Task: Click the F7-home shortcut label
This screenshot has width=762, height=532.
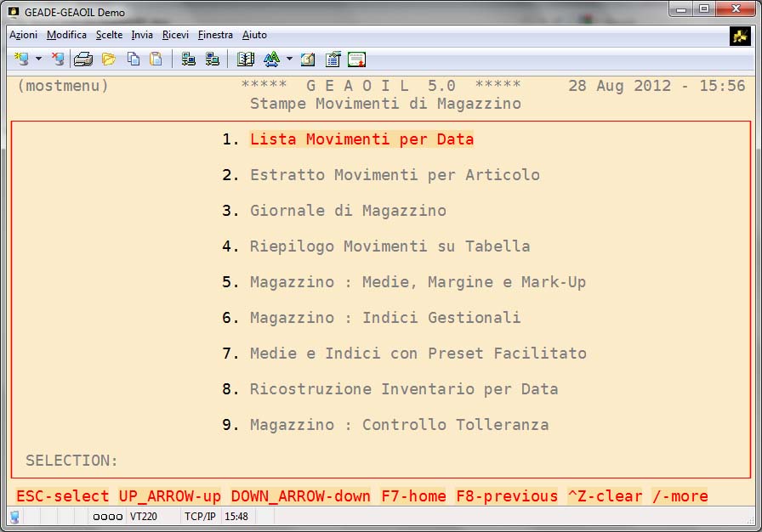Action: pos(413,495)
